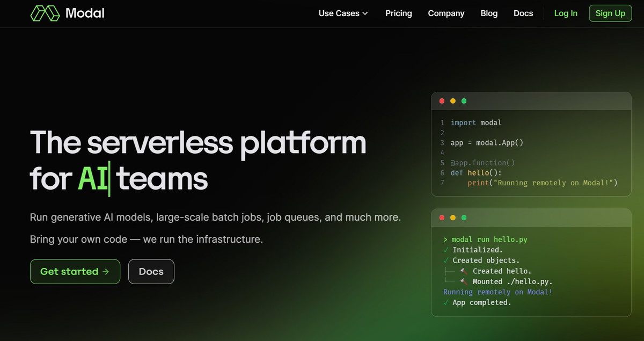Click the '@app.function()' decorator line
This screenshot has width=644, height=341.
482,163
